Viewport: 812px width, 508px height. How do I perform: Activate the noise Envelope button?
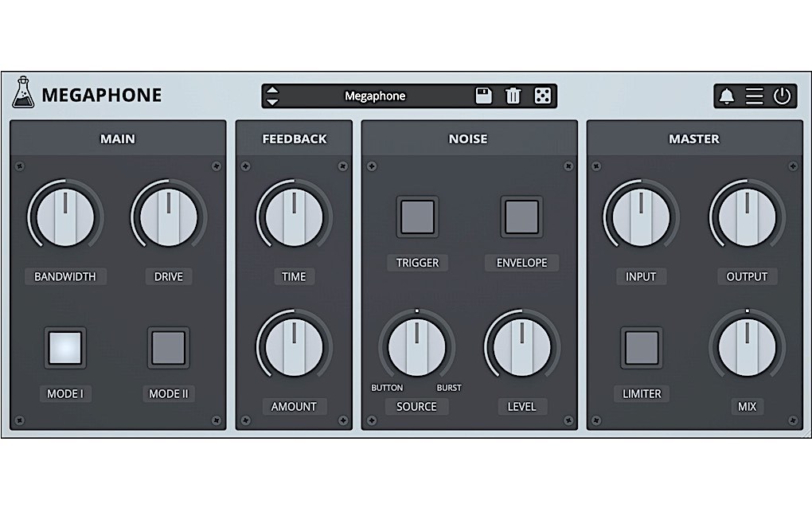(x=521, y=215)
